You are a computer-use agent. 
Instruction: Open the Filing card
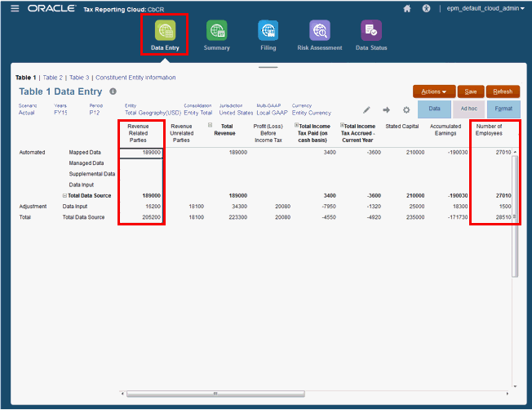pos(268,35)
